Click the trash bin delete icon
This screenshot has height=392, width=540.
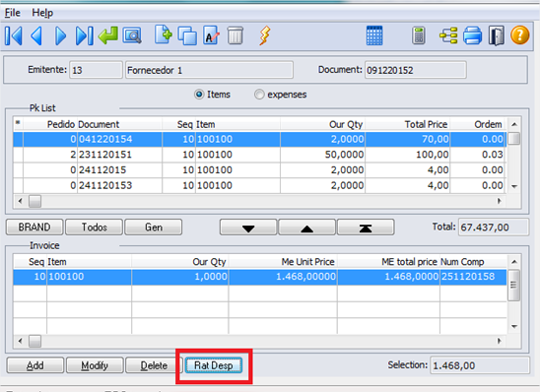click(x=236, y=35)
